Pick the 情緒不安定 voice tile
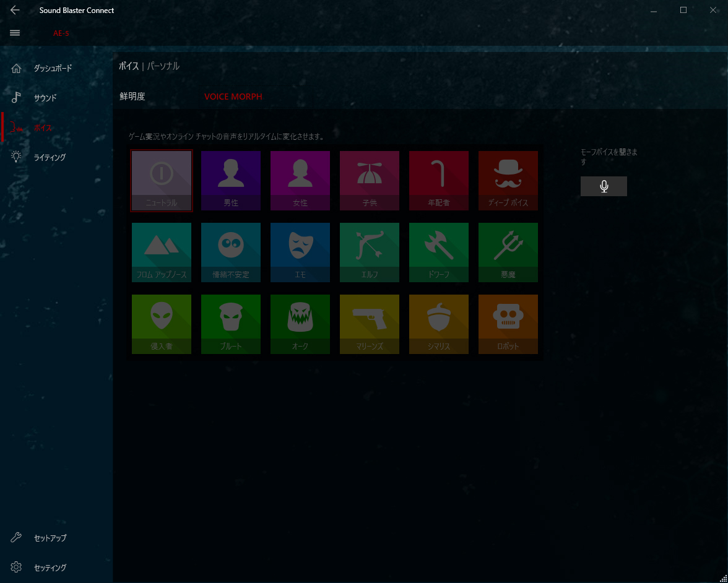 coord(231,253)
